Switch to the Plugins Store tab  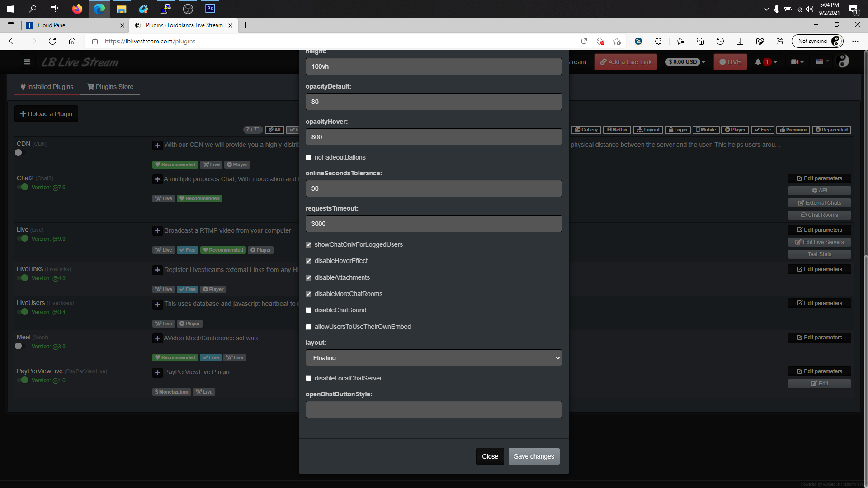(110, 86)
